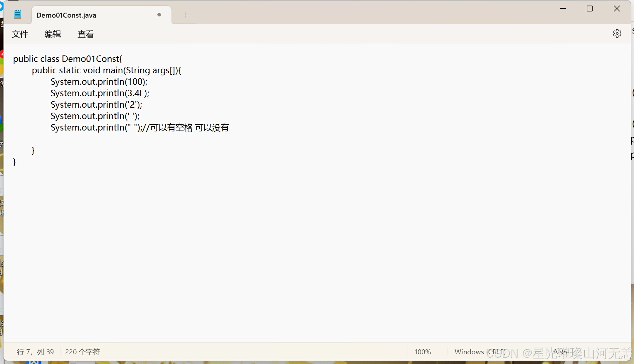Open the 查看 menu
This screenshot has height=364, width=634.
(x=85, y=34)
